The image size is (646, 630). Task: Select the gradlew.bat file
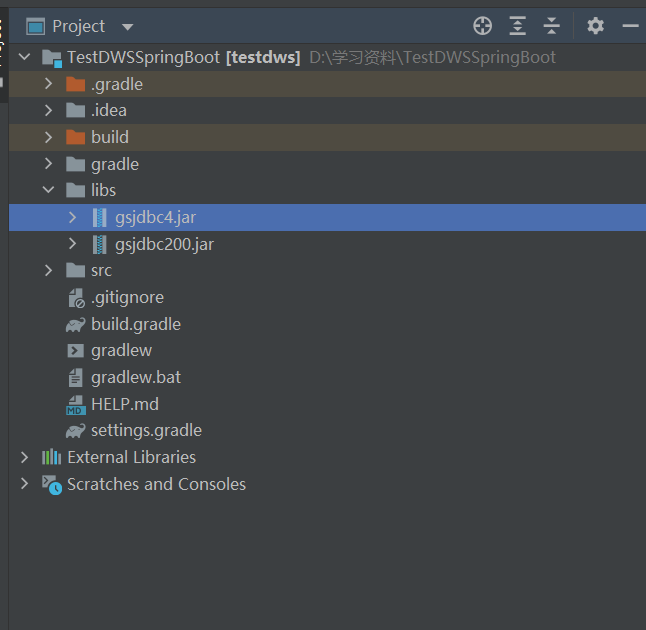(x=135, y=377)
